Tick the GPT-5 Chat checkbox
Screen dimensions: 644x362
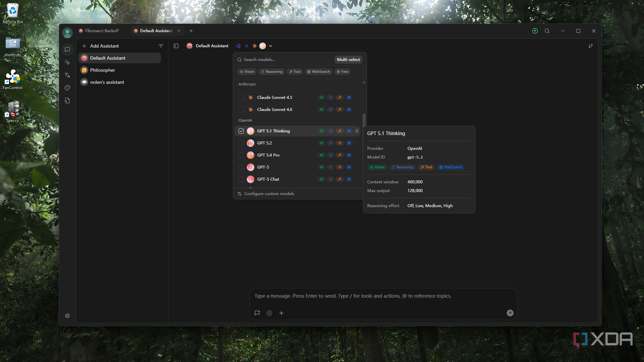point(241,179)
